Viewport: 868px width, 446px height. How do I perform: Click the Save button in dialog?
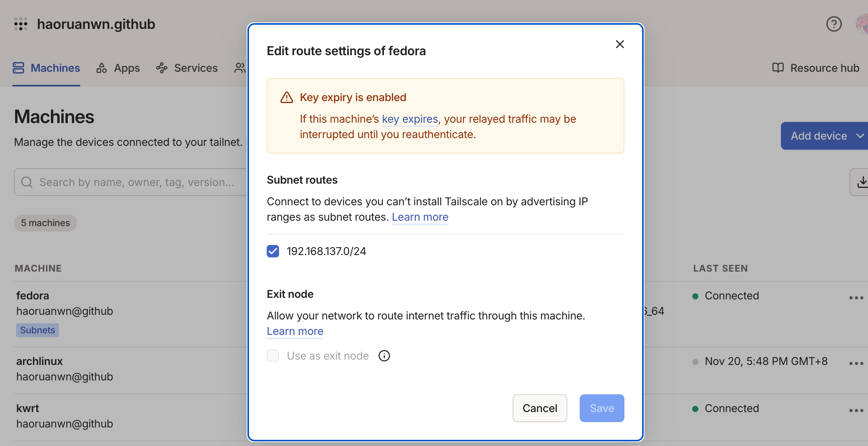[602, 408]
